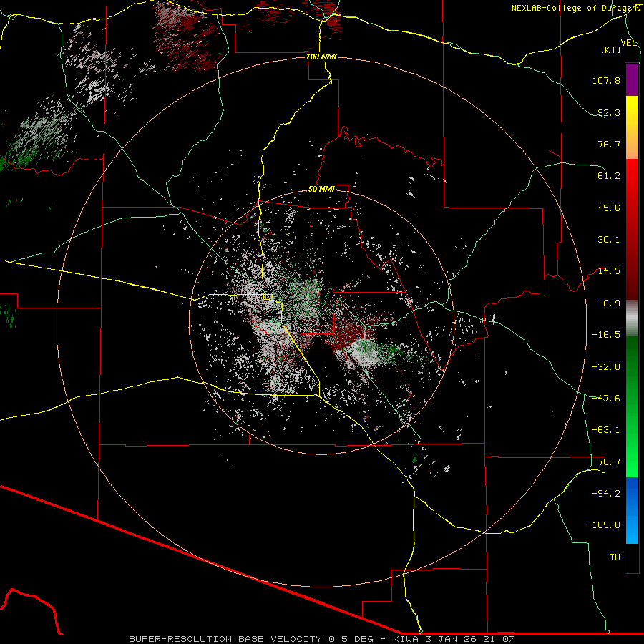Screen dimensions: 644x644
Task: Click the purple segment of the color bar
Action: click(x=632, y=79)
